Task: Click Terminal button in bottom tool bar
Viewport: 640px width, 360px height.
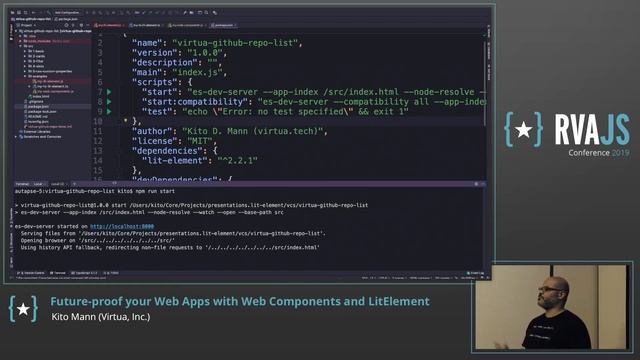Action: [x=58, y=273]
